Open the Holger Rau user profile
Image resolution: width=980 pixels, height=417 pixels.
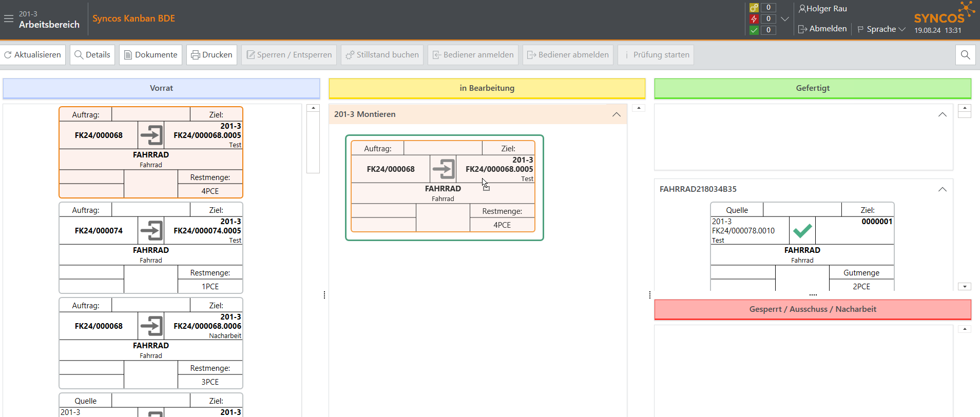coord(823,9)
